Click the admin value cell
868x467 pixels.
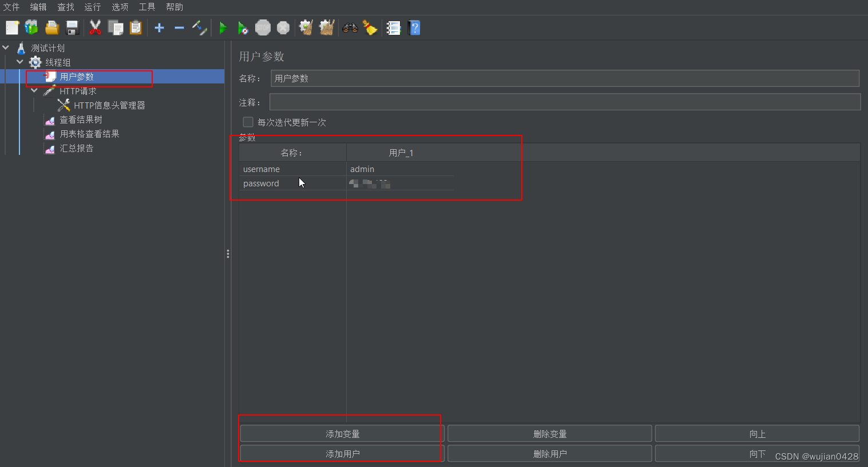[x=400, y=169]
